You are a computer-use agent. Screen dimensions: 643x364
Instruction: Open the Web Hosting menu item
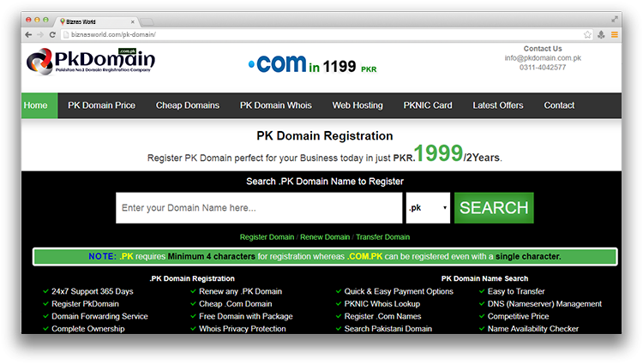pos(358,105)
